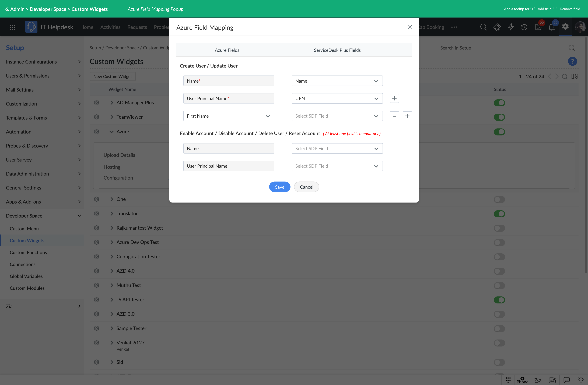Enable the Sample Tester widget toggle
Screen dimensions: 588x385
click(x=499, y=329)
